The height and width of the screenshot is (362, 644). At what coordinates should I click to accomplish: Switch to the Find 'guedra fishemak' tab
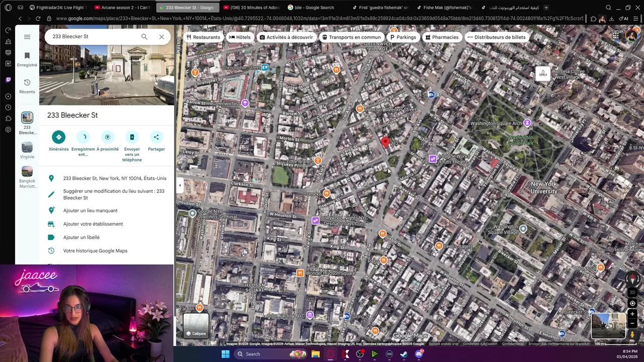point(381,8)
